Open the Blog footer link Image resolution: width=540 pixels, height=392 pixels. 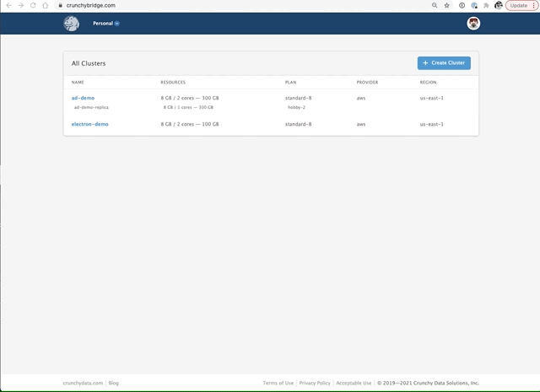point(114,383)
